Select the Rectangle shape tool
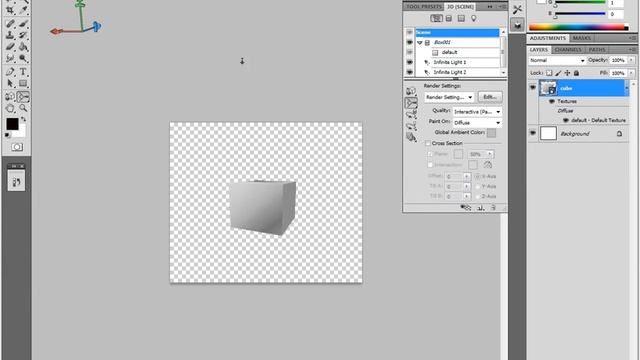Image resolution: width=640 pixels, height=360 pixels. 23,84
